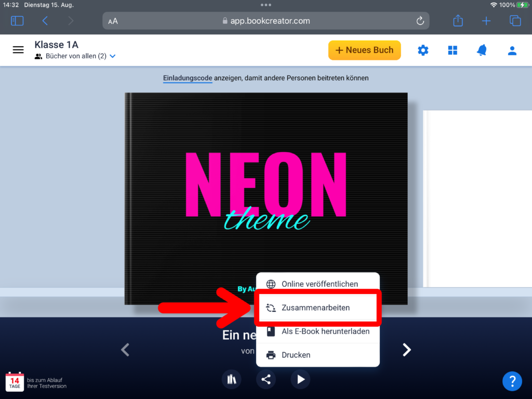This screenshot has height=399, width=532.
Task: Select 'Online veröffentlichen' from the menu
Action: (319, 284)
